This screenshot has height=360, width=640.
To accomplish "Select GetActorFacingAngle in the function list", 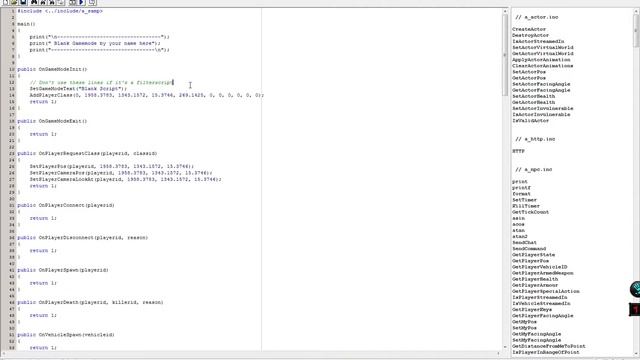I will (x=541, y=90).
